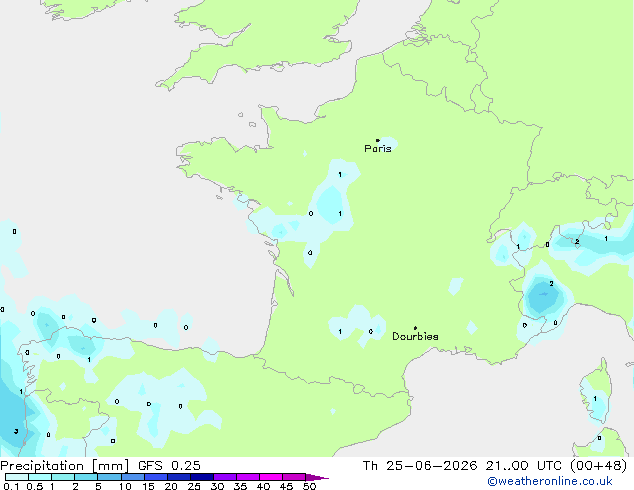Click the 'GFS 0.25' model label
Screen dimensions: 634x490
(169, 466)
